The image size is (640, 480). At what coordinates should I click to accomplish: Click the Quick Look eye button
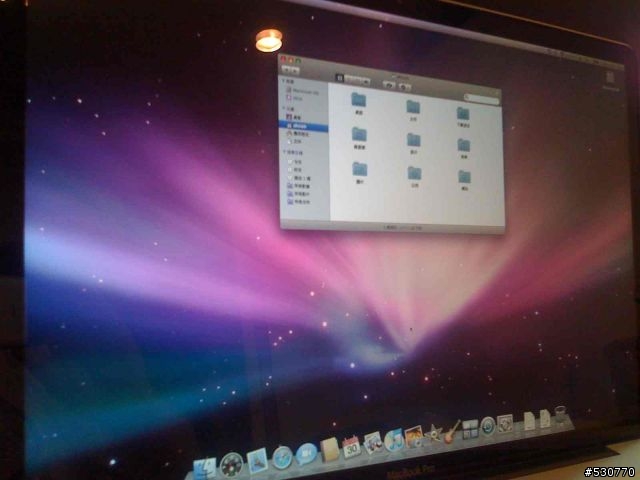pos(389,84)
